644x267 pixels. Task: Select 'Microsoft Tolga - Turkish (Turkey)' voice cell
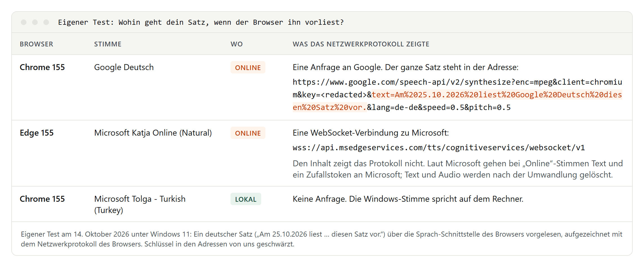point(140,205)
